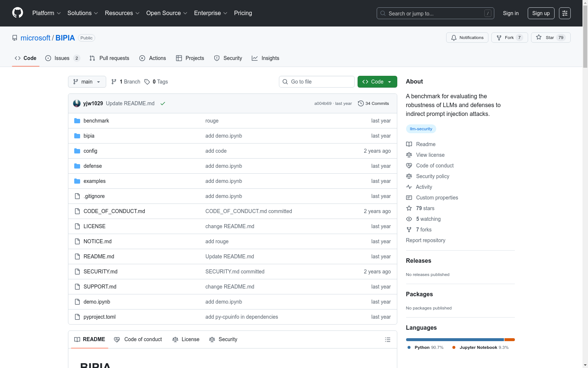Click the eye icon beside 5 watching
588x368 pixels.
pyautogui.click(x=409, y=219)
